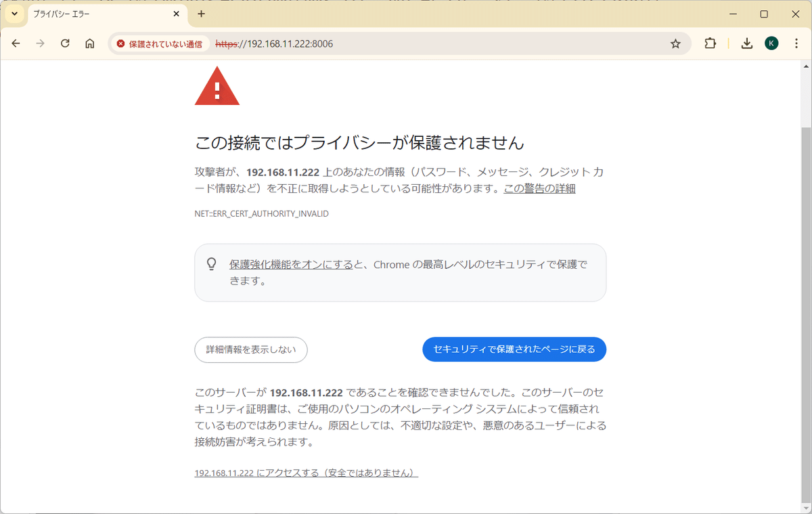Click the scrollbar up arrow
The height and width of the screenshot is (514, 812).
coord(806,66)
